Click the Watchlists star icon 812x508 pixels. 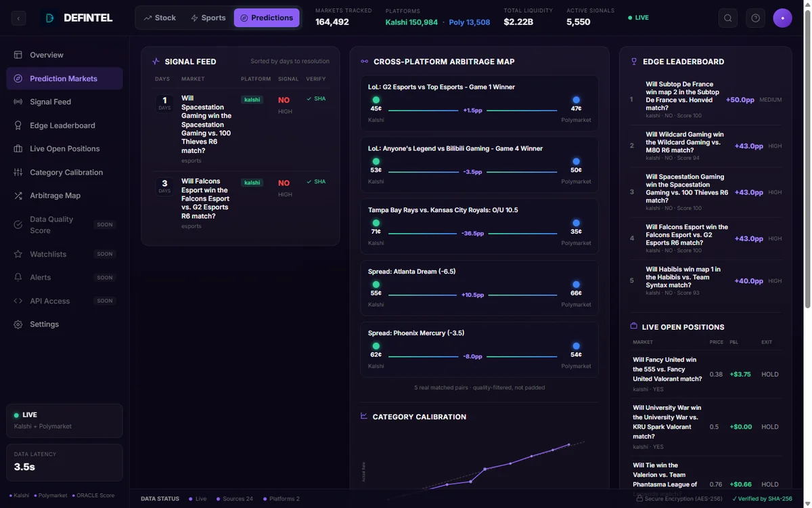[18, 254]
